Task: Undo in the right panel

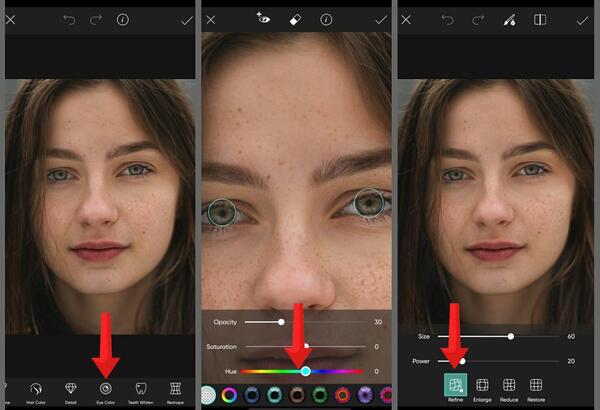Action: 447,20
